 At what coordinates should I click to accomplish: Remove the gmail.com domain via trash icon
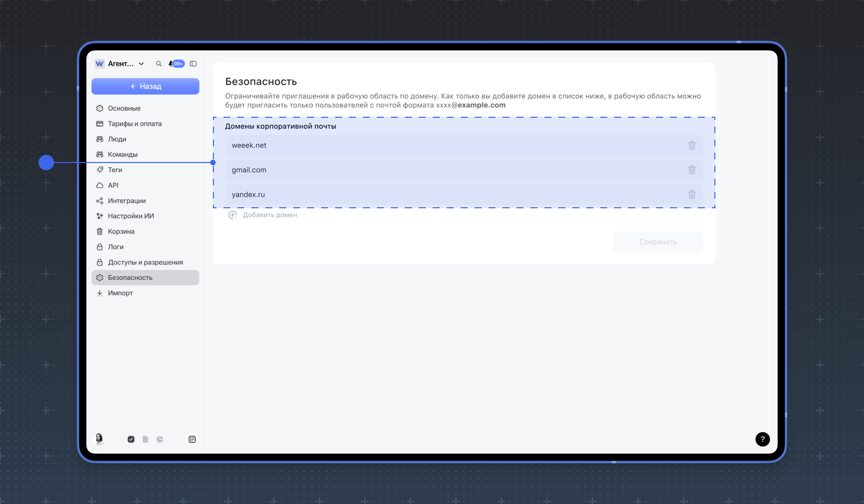coord(692,170)
